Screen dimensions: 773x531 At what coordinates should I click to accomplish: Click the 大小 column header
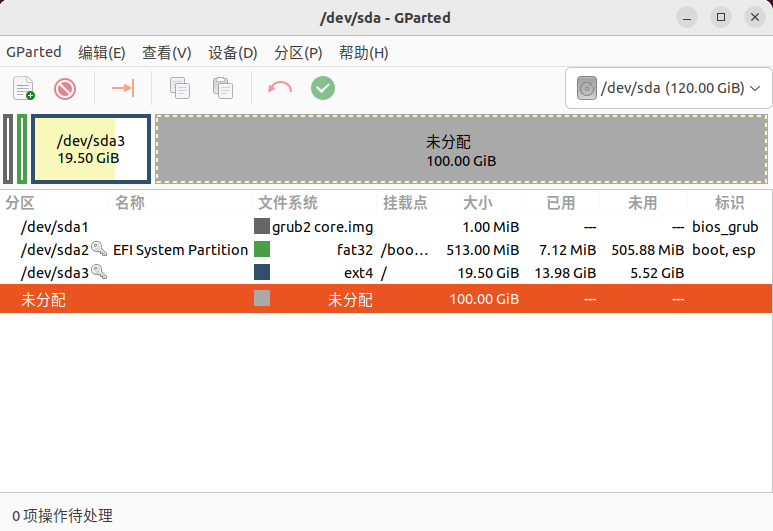tap(478, 203)
